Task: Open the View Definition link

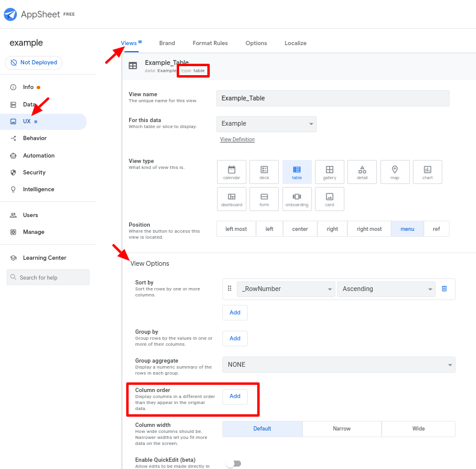Action: tap(237, 139)
